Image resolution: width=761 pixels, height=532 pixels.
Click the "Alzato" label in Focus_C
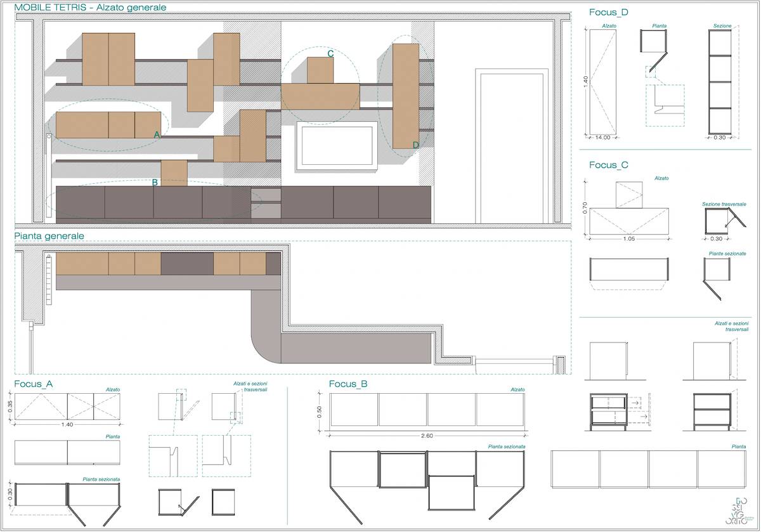point(661,179)
